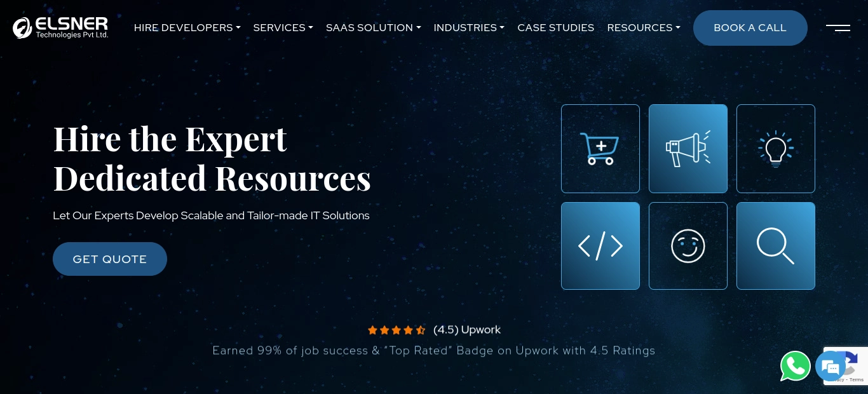Open the code brackets development tile
Image resolution: width=868 pixels, height=394 pixels.
point(600,246)
